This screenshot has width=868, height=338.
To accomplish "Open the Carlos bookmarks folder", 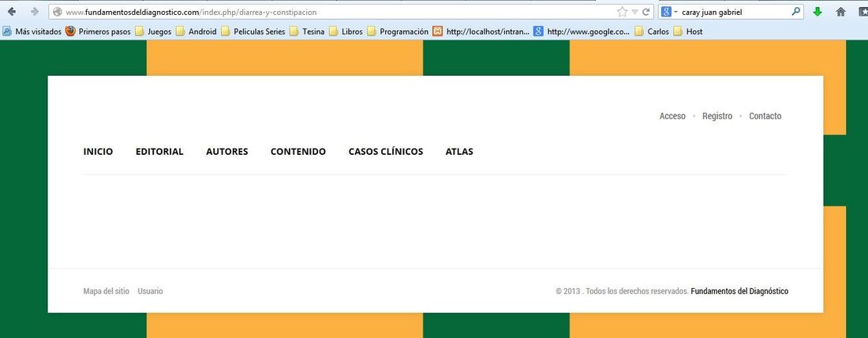I will tap(652, 32).
